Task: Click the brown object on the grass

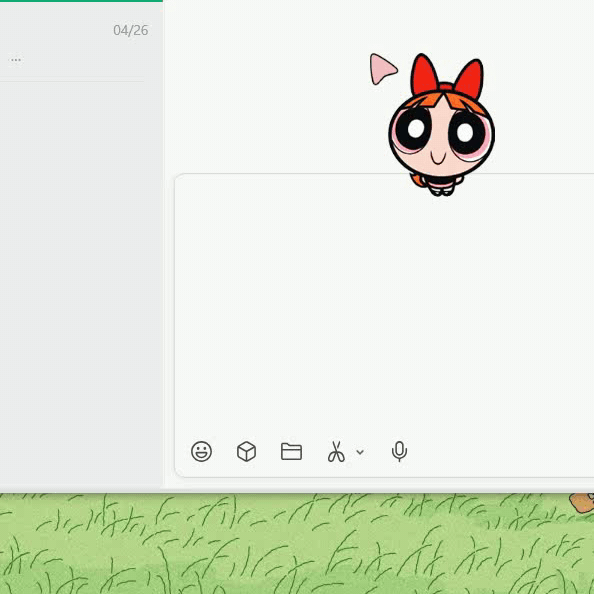Action: [x=582, y=502]
